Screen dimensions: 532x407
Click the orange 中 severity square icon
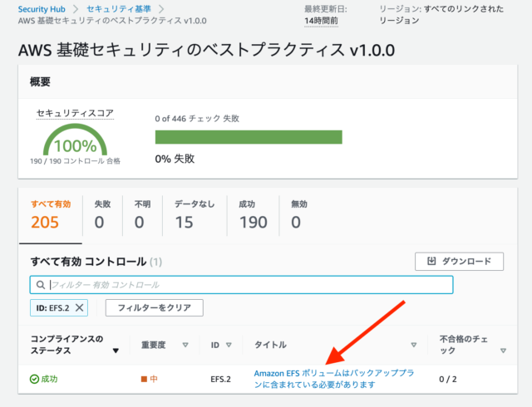[x=144, y=379]
